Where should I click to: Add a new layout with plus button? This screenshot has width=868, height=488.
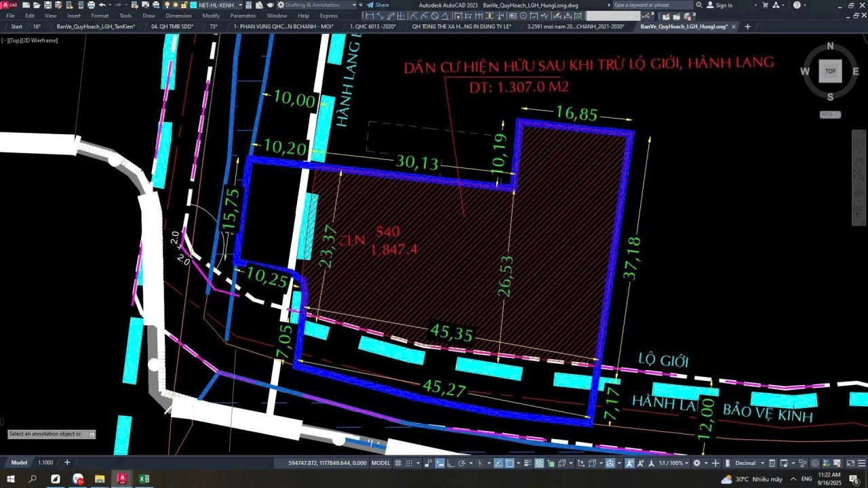point(66,462)
